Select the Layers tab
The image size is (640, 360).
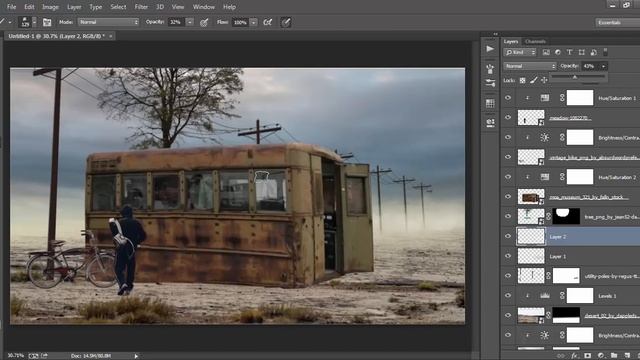(x=511, y=41)
